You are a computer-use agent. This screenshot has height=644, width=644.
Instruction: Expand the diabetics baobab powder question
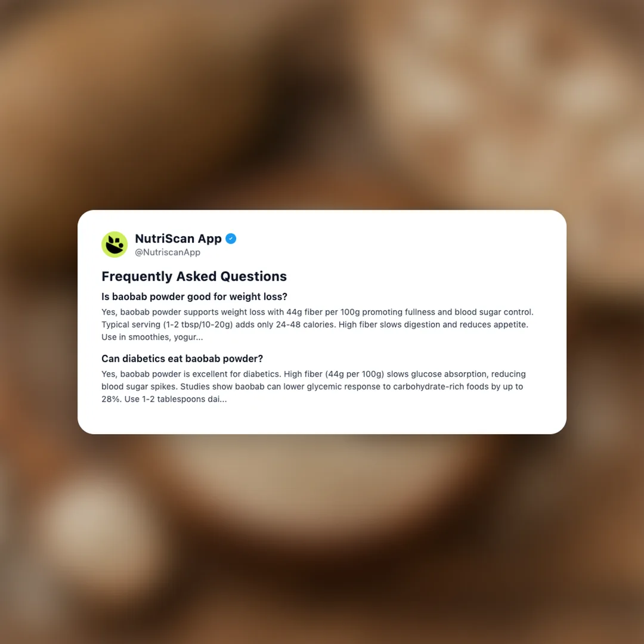182,358
